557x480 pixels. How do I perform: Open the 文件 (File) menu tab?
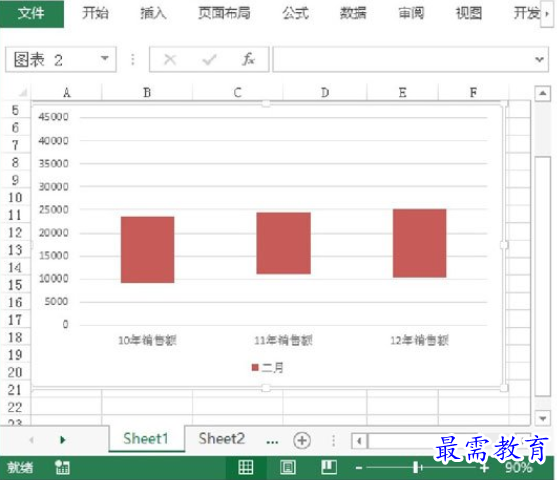(32, 14)
